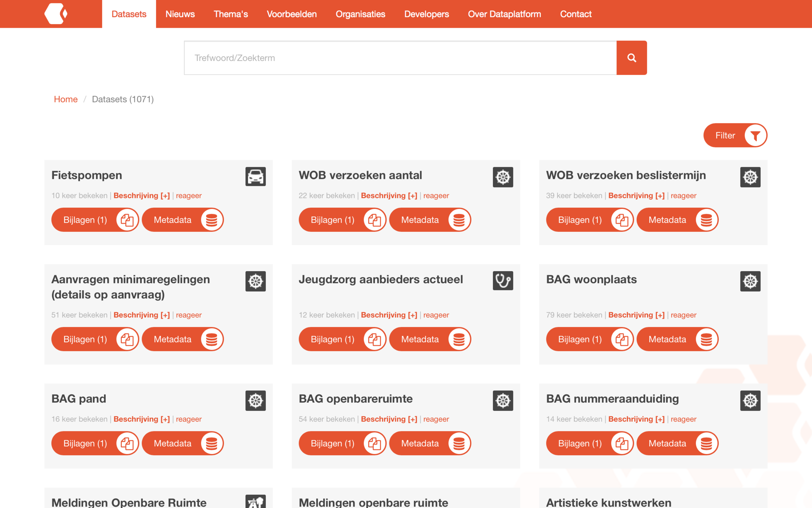This screenshot has width=812, height=508.
Task: Click the ship wheel icon on BAG woonplaats
Action: click(750, 281)
